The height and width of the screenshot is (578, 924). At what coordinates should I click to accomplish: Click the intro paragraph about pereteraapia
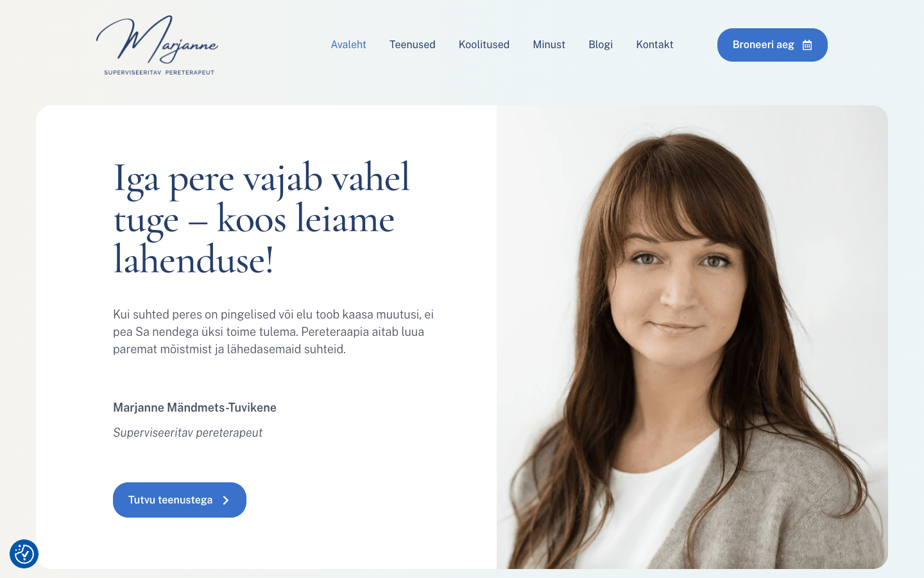[x=273, y=331]
